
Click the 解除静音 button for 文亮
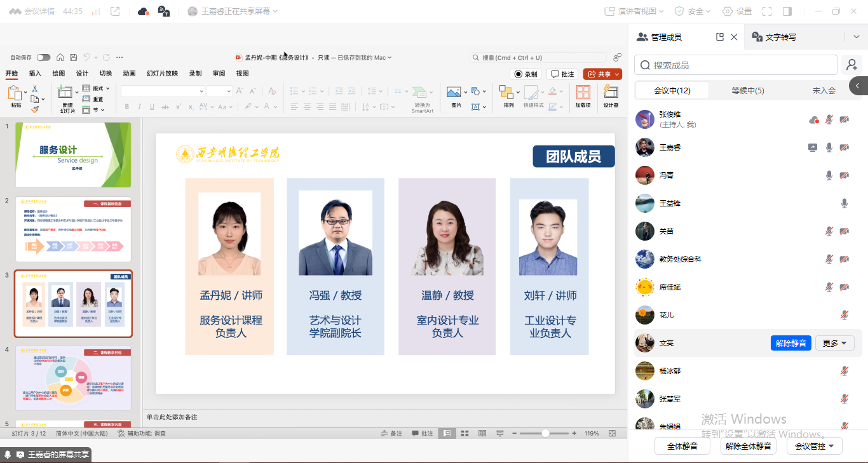[x=790, y=343]
